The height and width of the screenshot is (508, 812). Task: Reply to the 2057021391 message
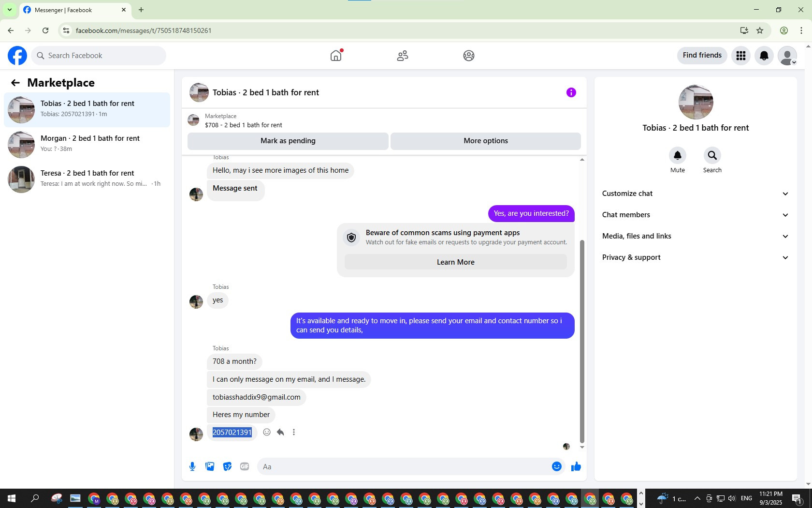280,432
